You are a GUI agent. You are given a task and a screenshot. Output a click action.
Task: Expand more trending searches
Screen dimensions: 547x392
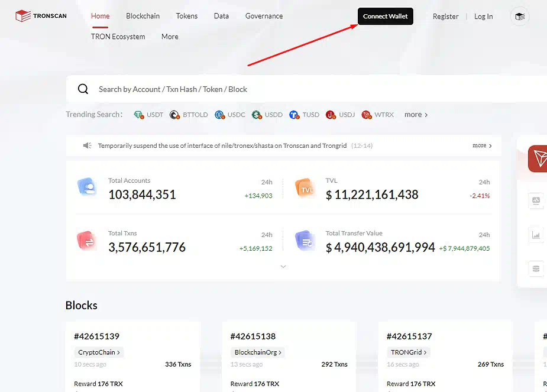[x=416, y=114]
